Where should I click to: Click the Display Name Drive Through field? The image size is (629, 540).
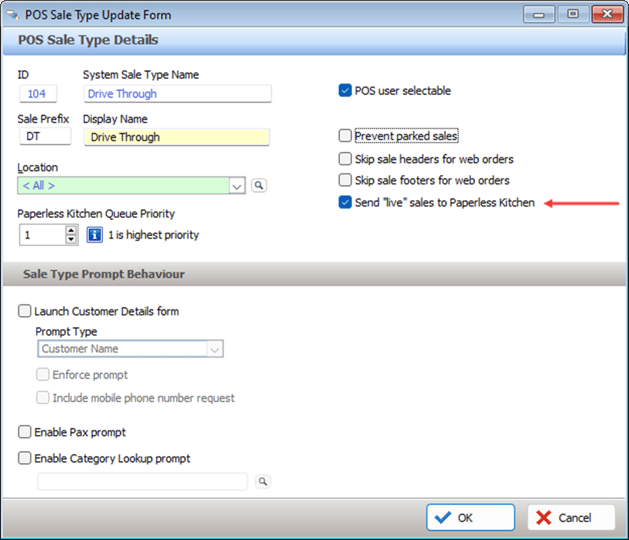[177, 137]
